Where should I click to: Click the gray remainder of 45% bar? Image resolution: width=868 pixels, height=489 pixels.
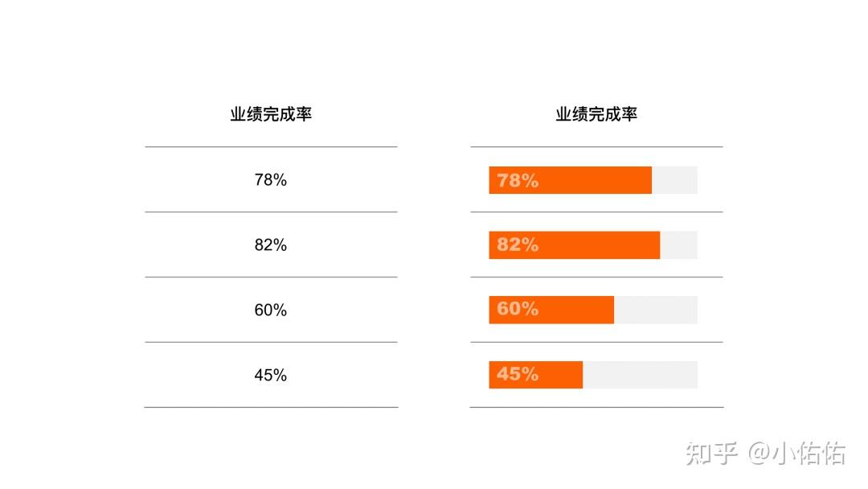[641, 375]
